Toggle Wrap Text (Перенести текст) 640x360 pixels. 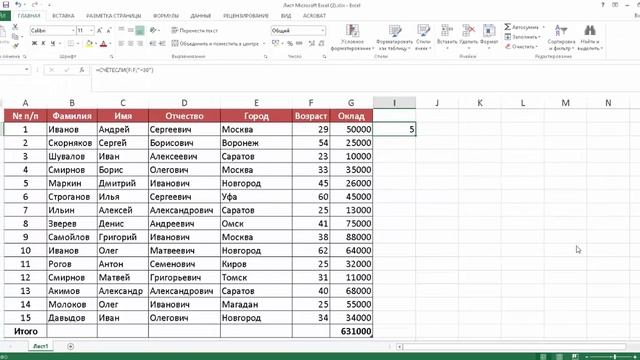(194, 31)
